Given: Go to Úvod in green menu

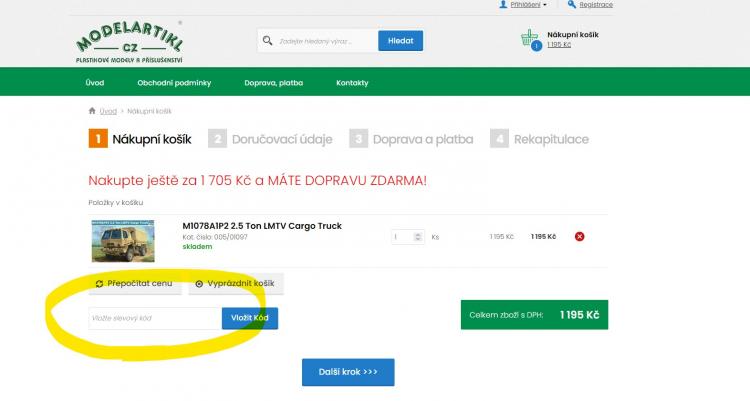Looking at the screenshot, I should click(x=95, y=83).
